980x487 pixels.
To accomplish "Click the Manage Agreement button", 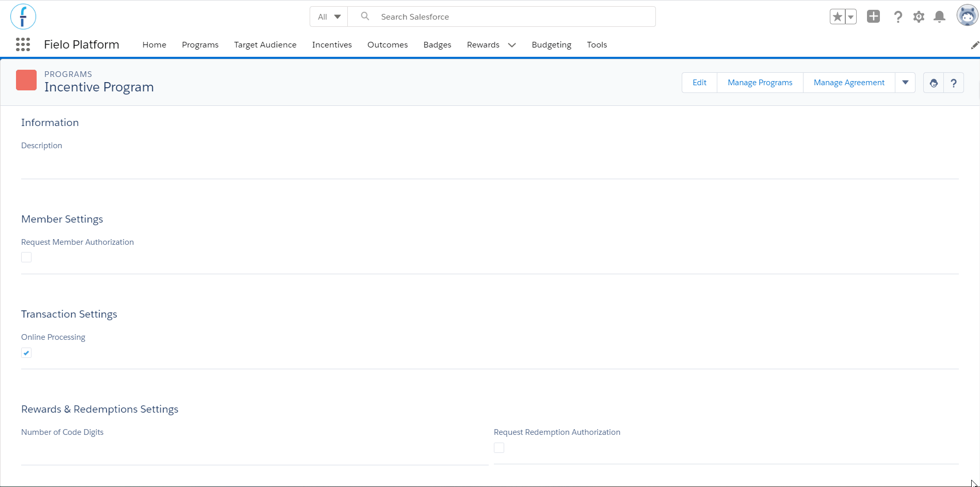I will click(x=849, y=83).
